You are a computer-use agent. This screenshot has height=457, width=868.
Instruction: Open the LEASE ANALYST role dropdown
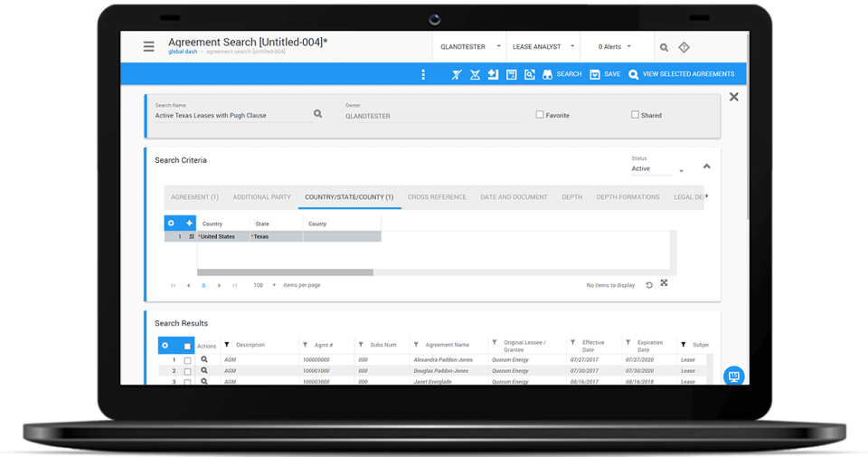pyautogui.click(x=543, y=47)
